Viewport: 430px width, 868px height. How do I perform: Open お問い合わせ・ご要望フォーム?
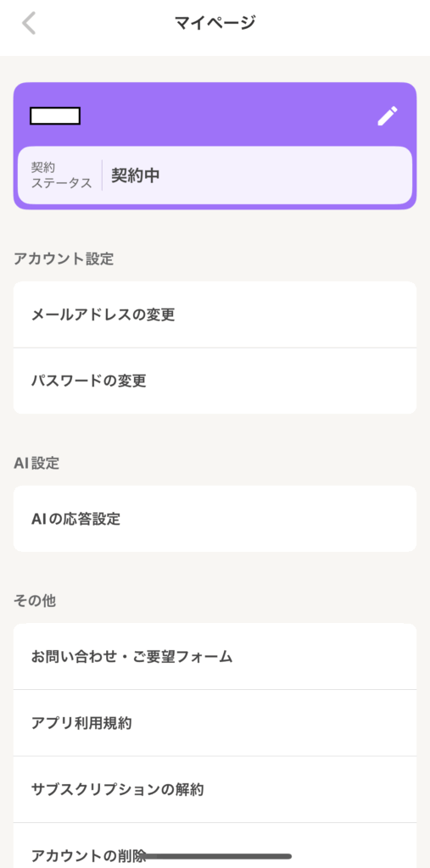click(x=215, y=657)
